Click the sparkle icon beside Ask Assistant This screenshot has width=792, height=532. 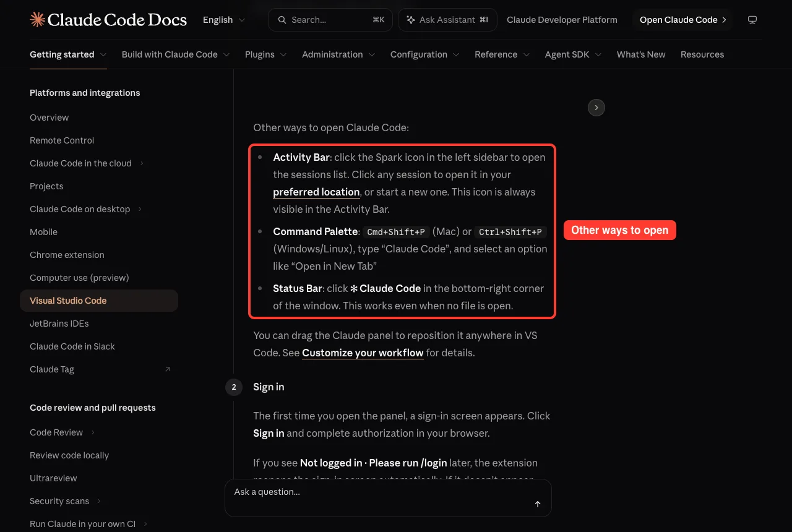411,20
